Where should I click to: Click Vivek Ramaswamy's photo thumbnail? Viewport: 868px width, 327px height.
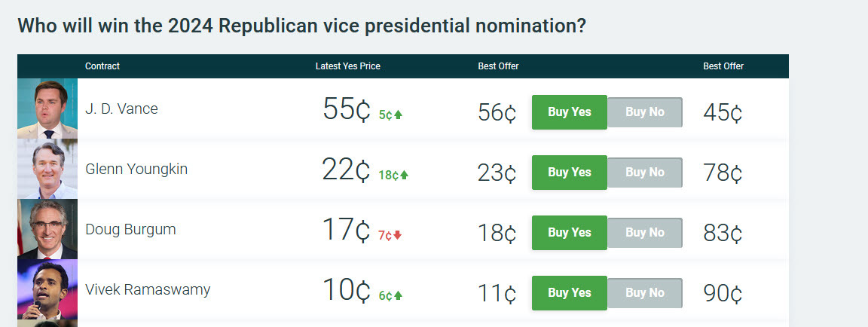(47, 289)
